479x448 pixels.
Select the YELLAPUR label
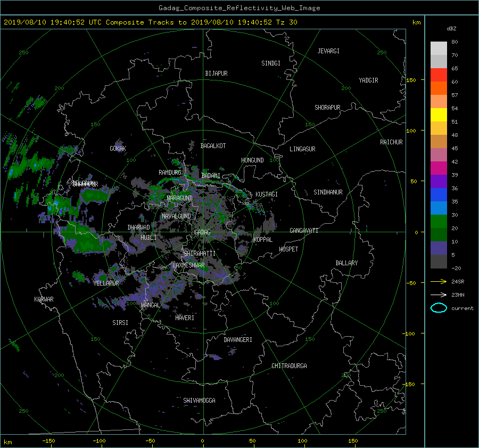tap(106, 283)
